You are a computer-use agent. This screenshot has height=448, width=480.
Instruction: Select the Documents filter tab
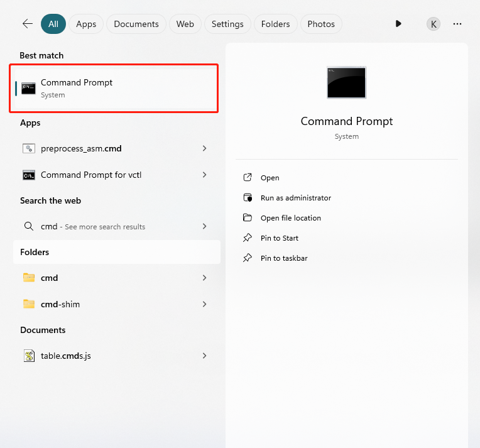136,24
